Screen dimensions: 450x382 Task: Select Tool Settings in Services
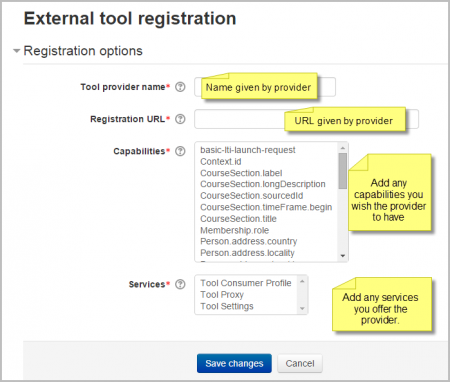click(227, 306)
